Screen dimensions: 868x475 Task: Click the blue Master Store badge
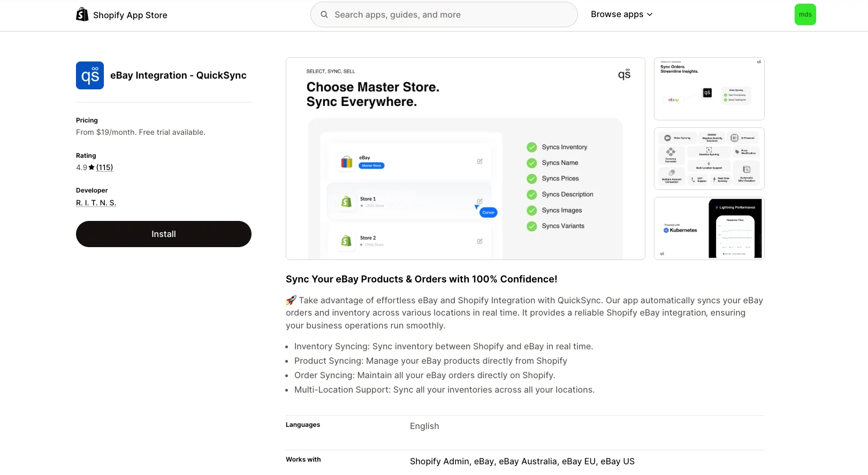371,166
